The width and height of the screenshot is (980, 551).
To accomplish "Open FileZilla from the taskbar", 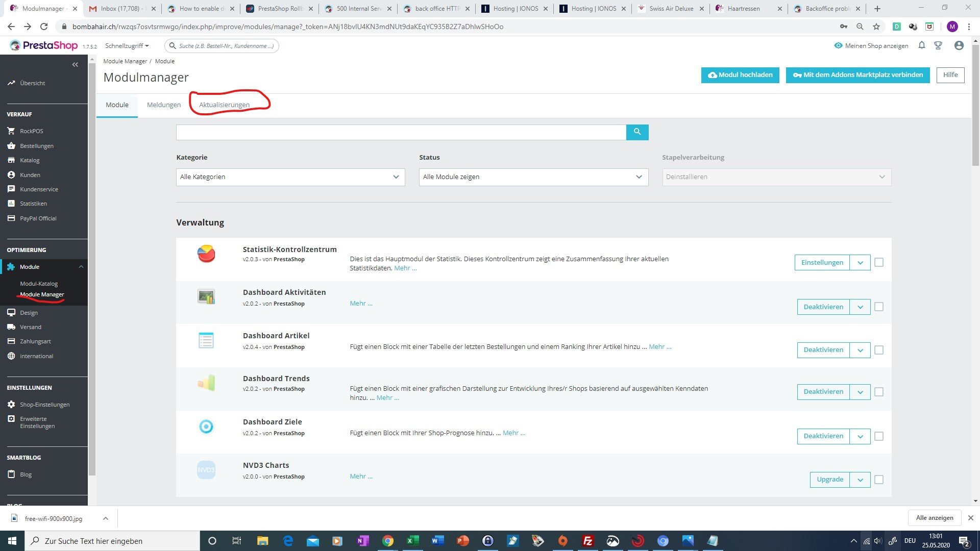I will (587, 541).
